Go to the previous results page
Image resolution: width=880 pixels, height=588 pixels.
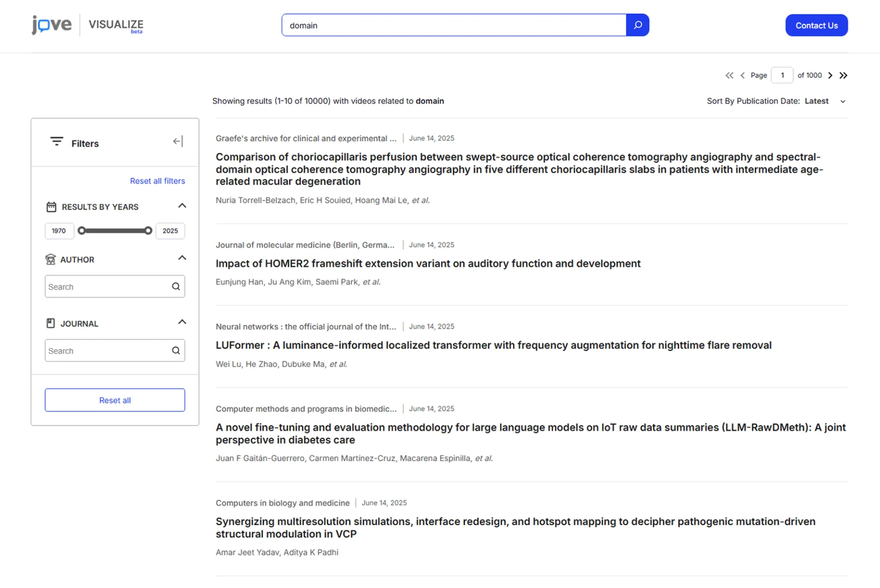[x=742, y=76]
